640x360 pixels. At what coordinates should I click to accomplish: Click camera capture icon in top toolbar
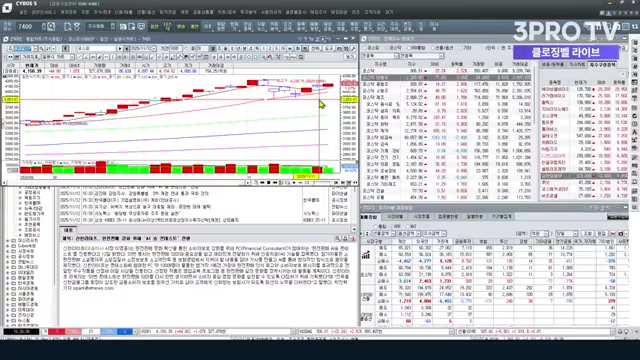click(x=123, y=27)
